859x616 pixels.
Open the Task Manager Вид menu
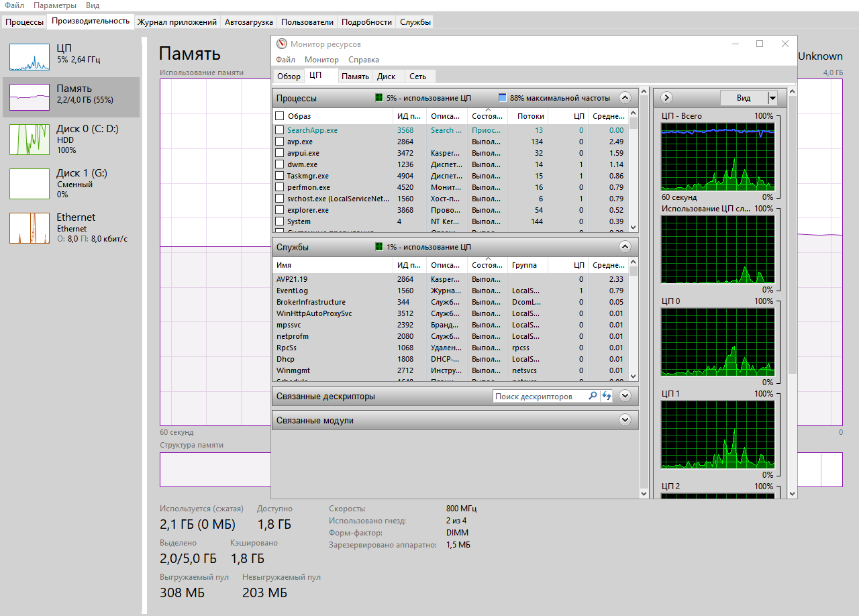[x=93, y=5]
